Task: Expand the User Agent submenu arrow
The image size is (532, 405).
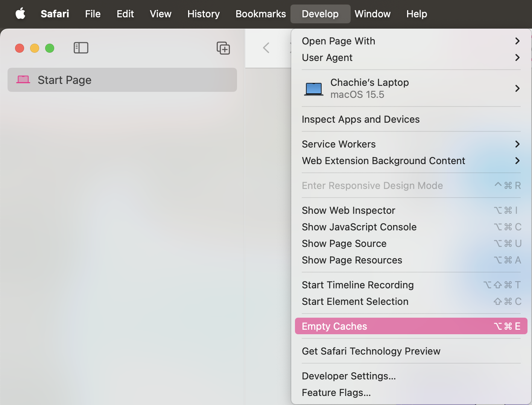Action: (517, 58)
